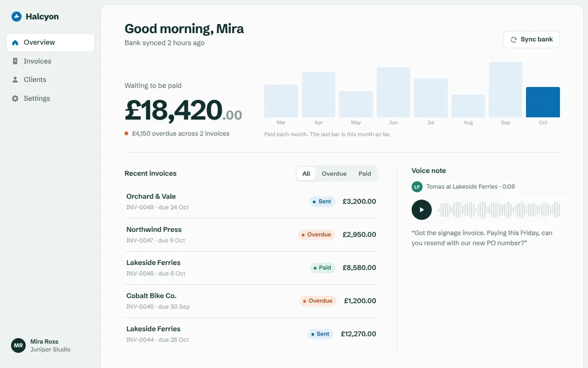The image size is (588, 368).
Task: Open the Orchard & Vale invoice
Action: pos(251,202)
